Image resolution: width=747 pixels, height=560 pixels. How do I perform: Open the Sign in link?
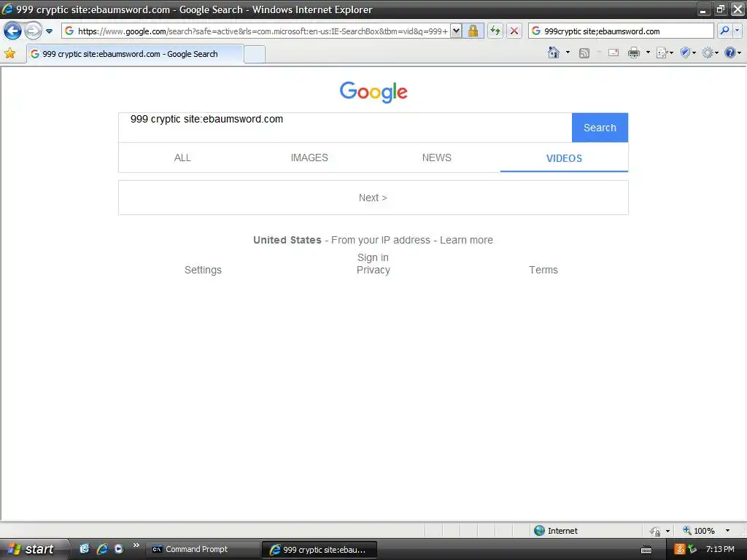[x=373, y=257]
